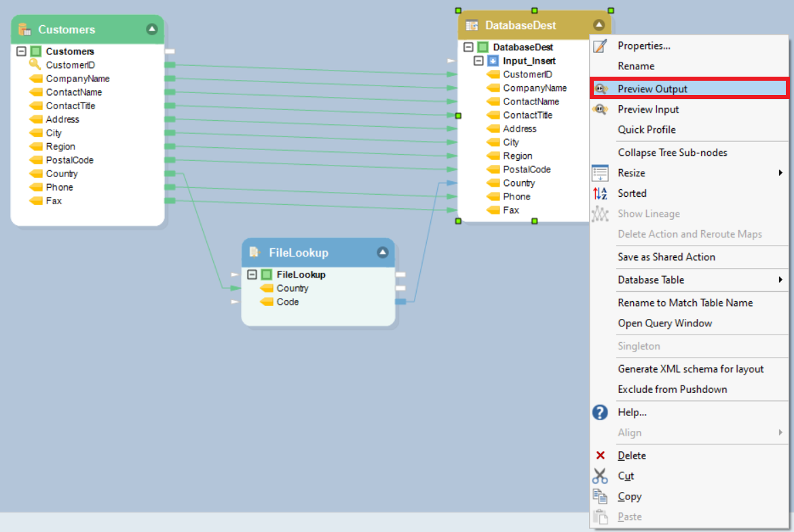Collapse the FileLookup object with header arrow
This screenshot has height=532, width=794.
tap(383, 252)
